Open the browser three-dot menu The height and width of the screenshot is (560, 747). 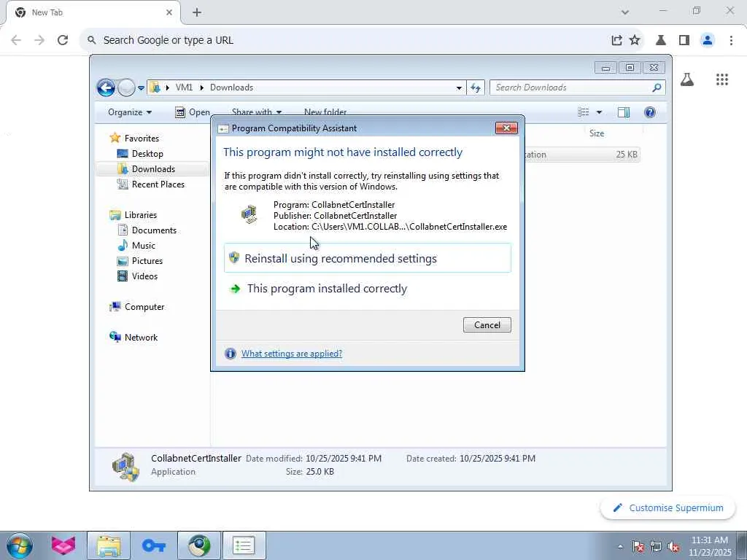click(x=731, y=40)
